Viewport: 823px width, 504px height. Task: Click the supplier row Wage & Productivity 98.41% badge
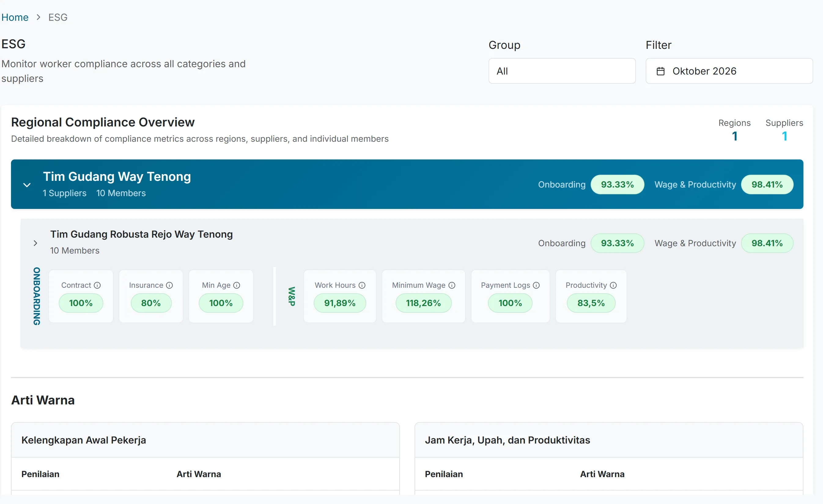(767, 243)
